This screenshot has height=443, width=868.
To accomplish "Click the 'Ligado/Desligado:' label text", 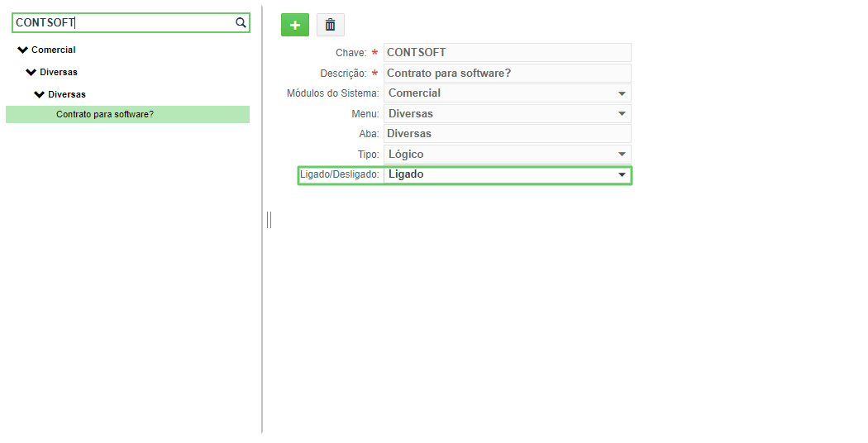I will click(339, 174).
